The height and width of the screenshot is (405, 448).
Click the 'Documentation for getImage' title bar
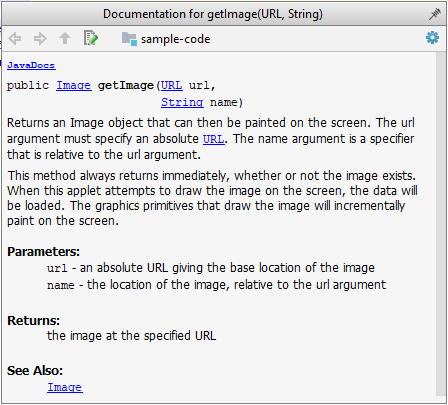213,14
